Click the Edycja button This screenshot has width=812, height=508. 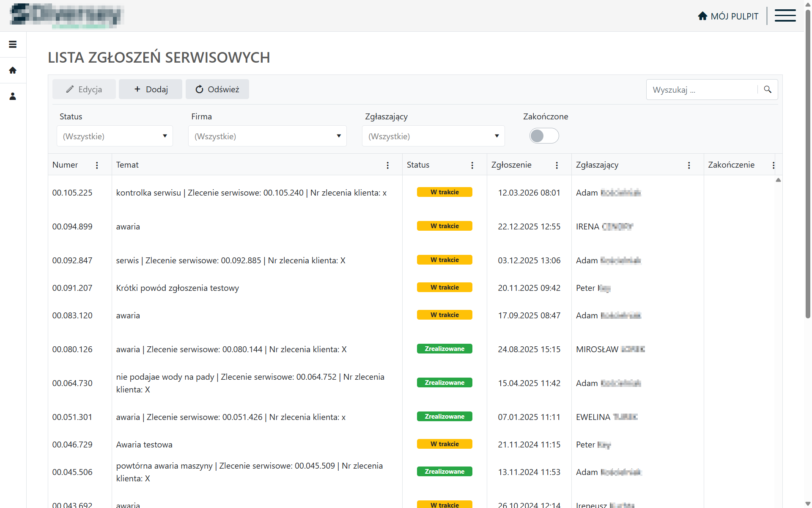(x=84, y=89)
